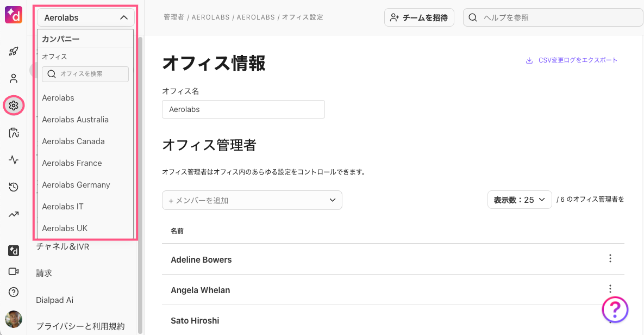
Task: Select Aerolabs Canada office
Action: (x=73, y=141)
